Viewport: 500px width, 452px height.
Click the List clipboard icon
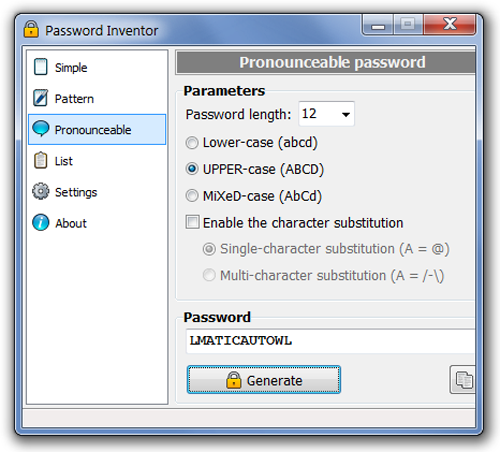41,160
